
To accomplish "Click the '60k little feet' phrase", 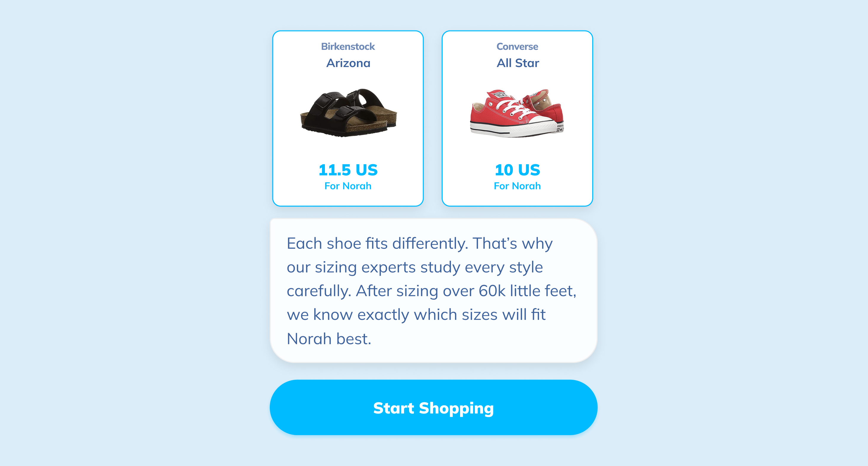I will click(x=527, y=291).
